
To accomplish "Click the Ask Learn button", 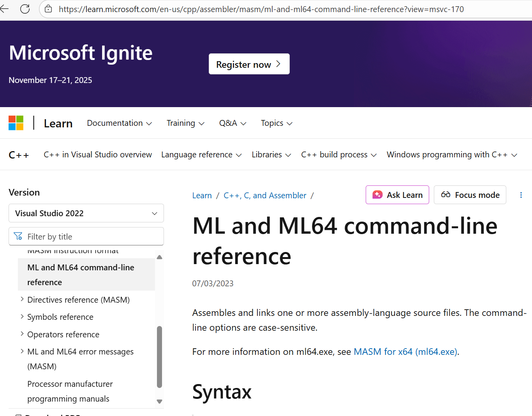I will tap(397, 195).
